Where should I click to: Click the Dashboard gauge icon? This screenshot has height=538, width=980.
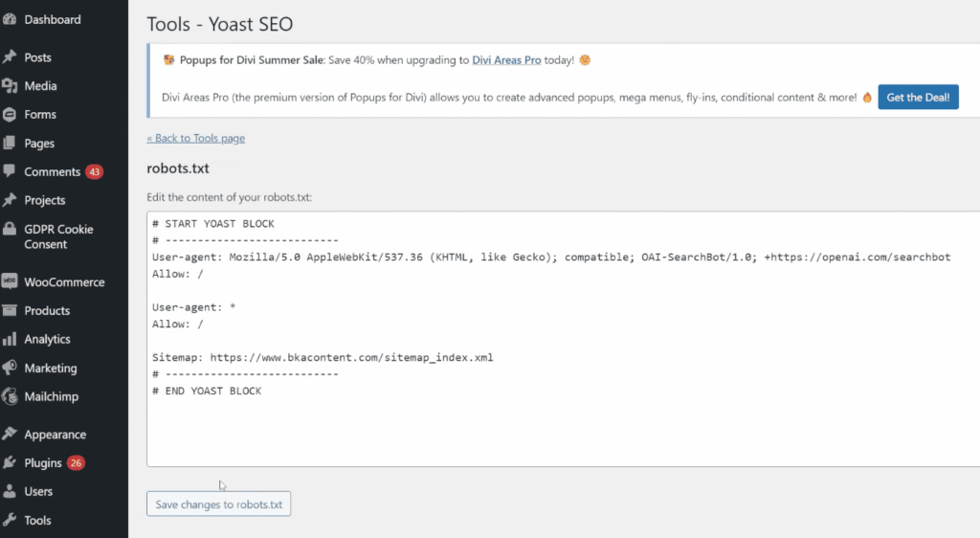(10, 19)
